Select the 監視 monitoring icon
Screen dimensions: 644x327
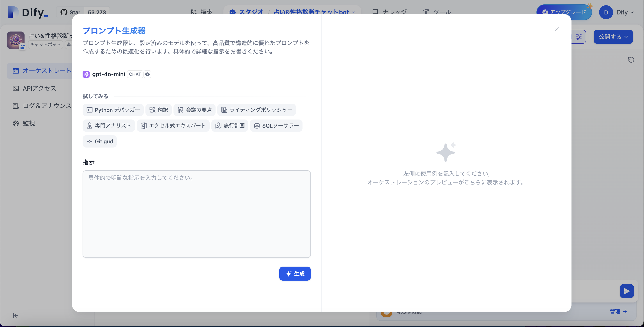[16, 123]
